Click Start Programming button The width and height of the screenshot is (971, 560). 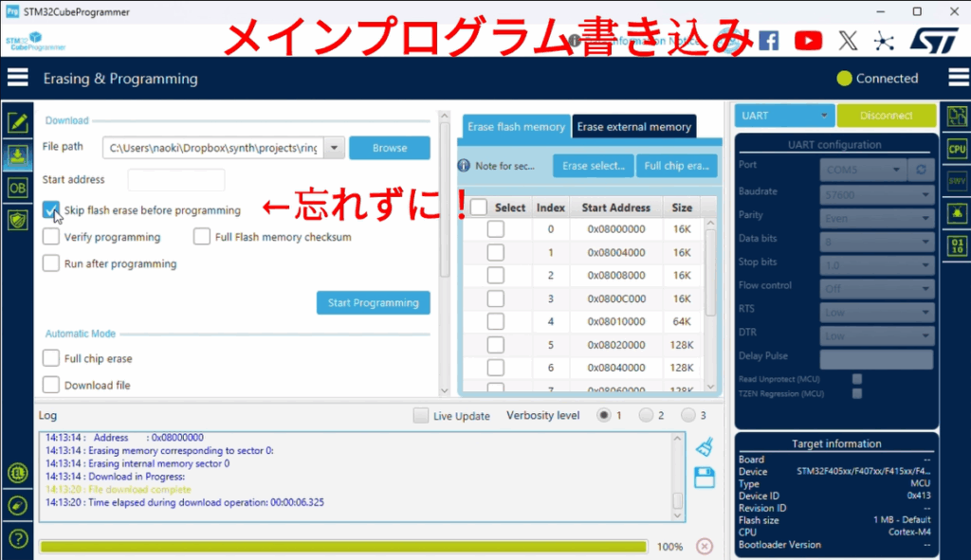tap(374, 302)
